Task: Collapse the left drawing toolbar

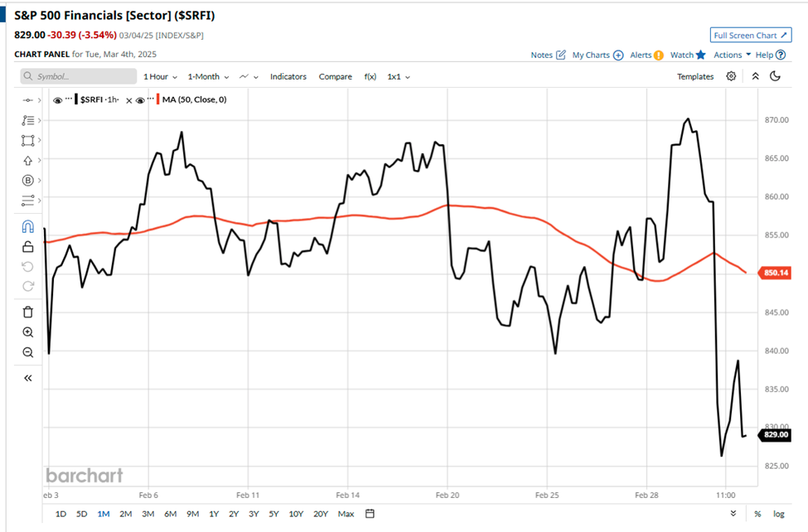Action: 27,378
